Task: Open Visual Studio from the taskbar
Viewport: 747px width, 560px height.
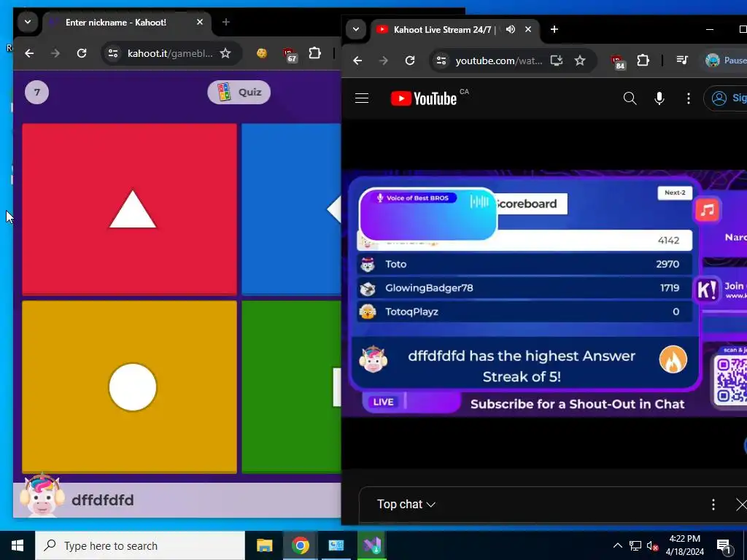Action: coord(371,545)
